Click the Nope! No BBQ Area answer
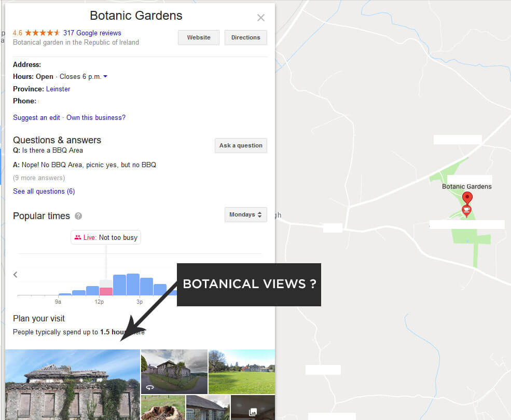Image resolution: width=511 pixels, height=420 pixels. pos(89,165)
